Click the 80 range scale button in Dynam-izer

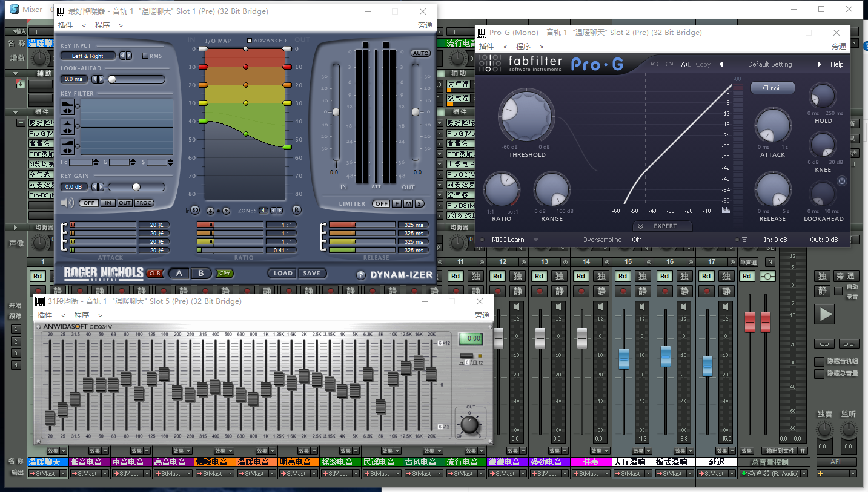click(x=195, y=211)
